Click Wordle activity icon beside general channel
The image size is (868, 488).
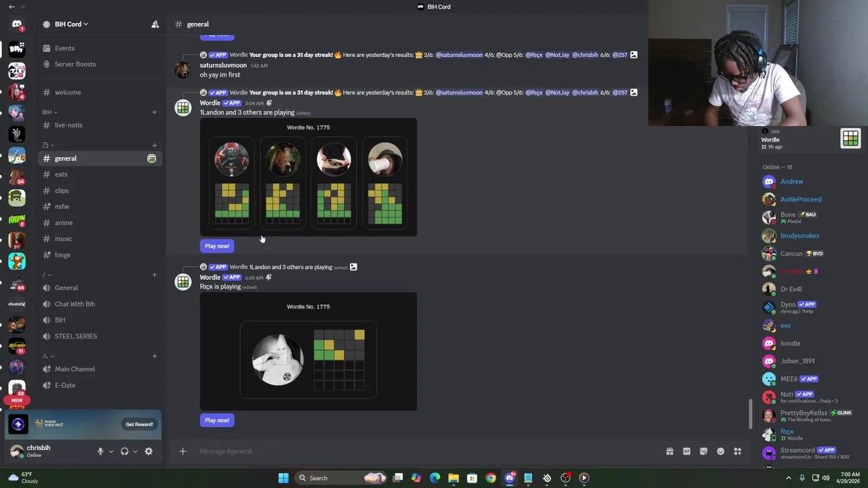pos(151,159)
